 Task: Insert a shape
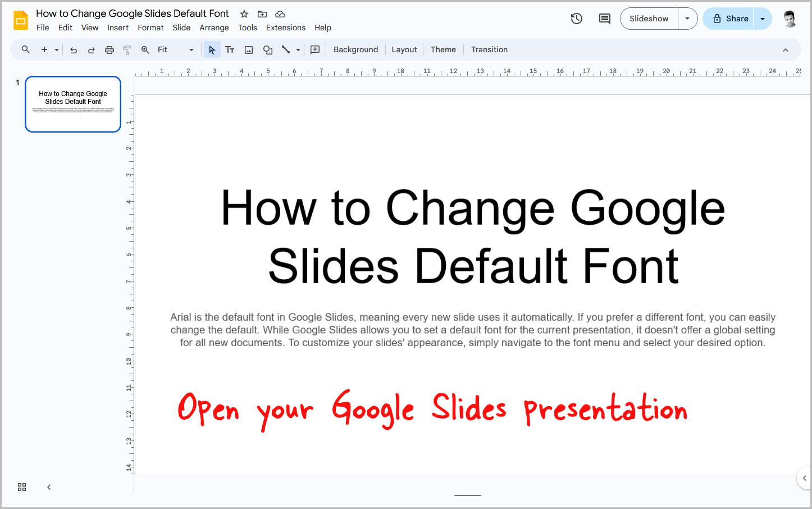point(268,50)
